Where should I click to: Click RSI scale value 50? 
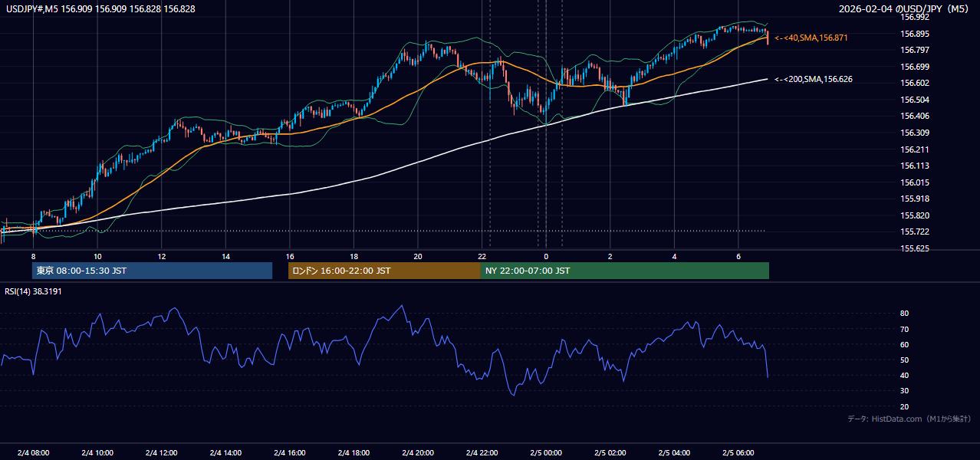[905, 360]
